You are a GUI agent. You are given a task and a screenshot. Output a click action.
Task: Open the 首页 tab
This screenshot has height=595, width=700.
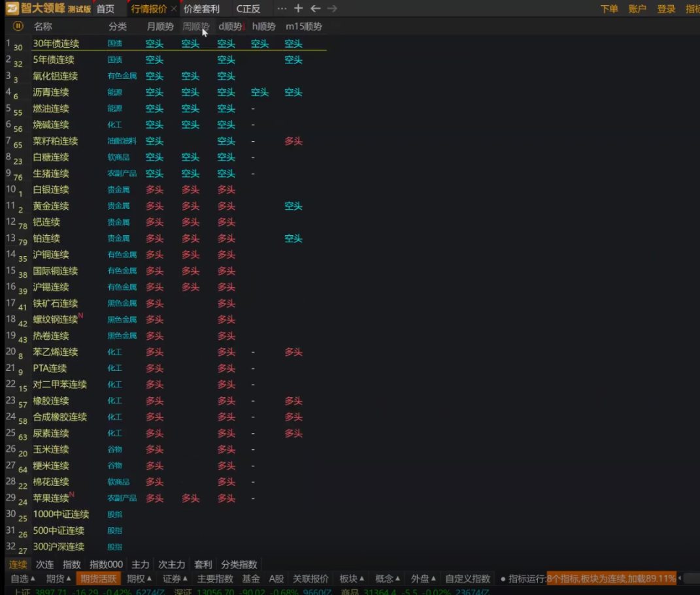(x=105, y=9)
